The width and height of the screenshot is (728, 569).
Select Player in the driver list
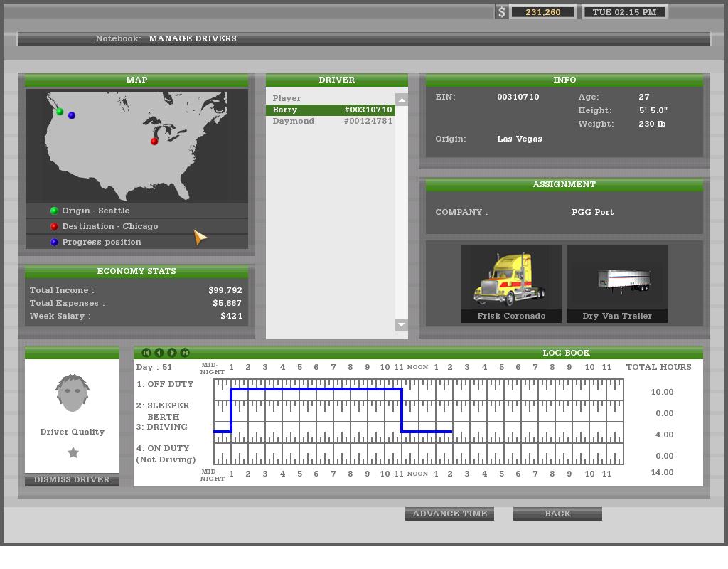click(x=287, y=98)
